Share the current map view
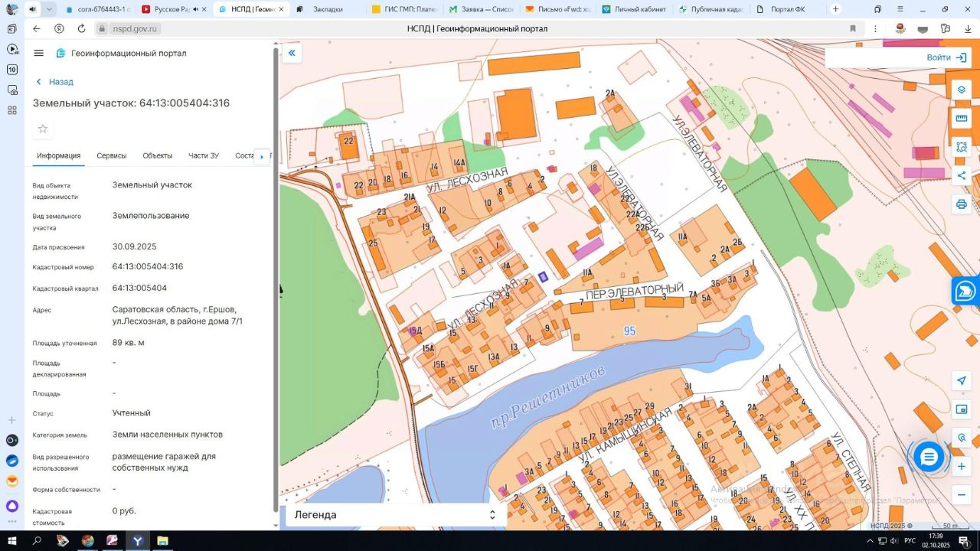The width and height of the screenshot is (980, 551). click(x=962, y=176)
